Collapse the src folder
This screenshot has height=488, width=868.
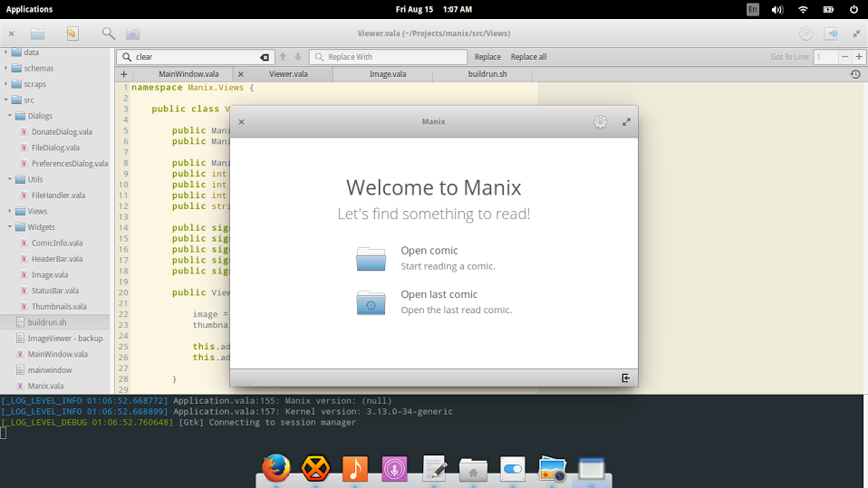(x=6, y=100)
